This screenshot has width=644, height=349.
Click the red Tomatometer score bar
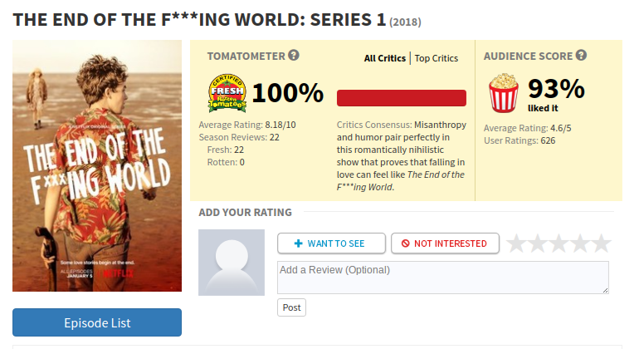coord(402,98)
